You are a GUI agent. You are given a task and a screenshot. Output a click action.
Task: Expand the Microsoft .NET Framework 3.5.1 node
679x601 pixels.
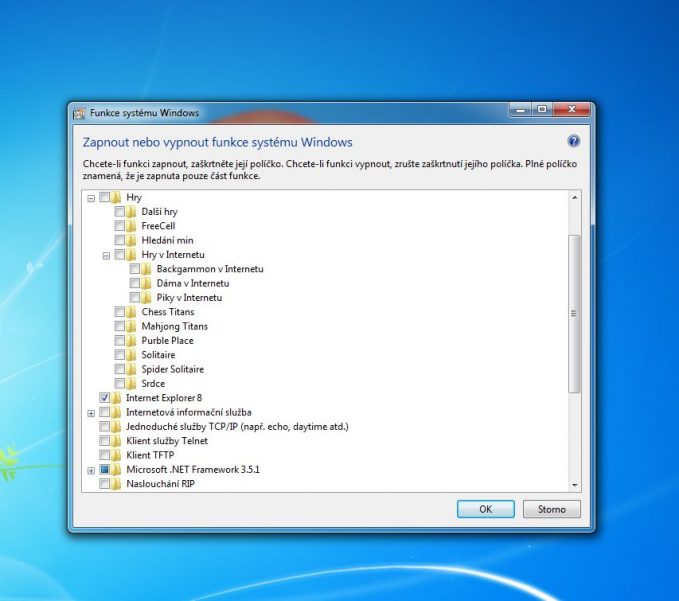(x=91, y=471)
